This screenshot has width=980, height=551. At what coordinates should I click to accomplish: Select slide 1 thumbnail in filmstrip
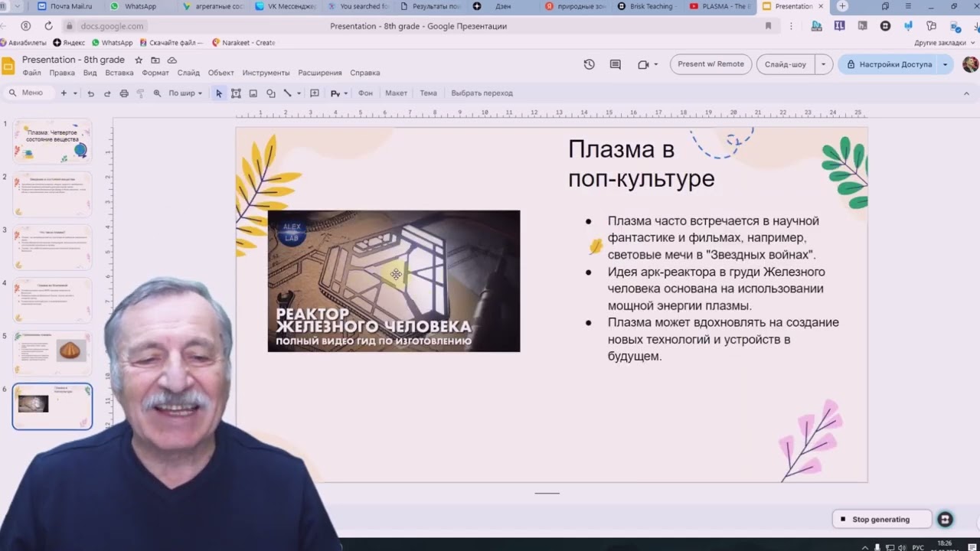tap(52, 141)
